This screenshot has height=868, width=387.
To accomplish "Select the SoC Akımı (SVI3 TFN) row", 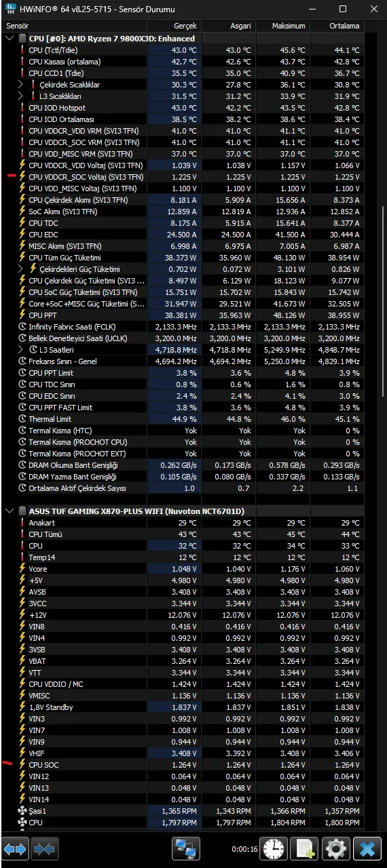I will 183,212.
